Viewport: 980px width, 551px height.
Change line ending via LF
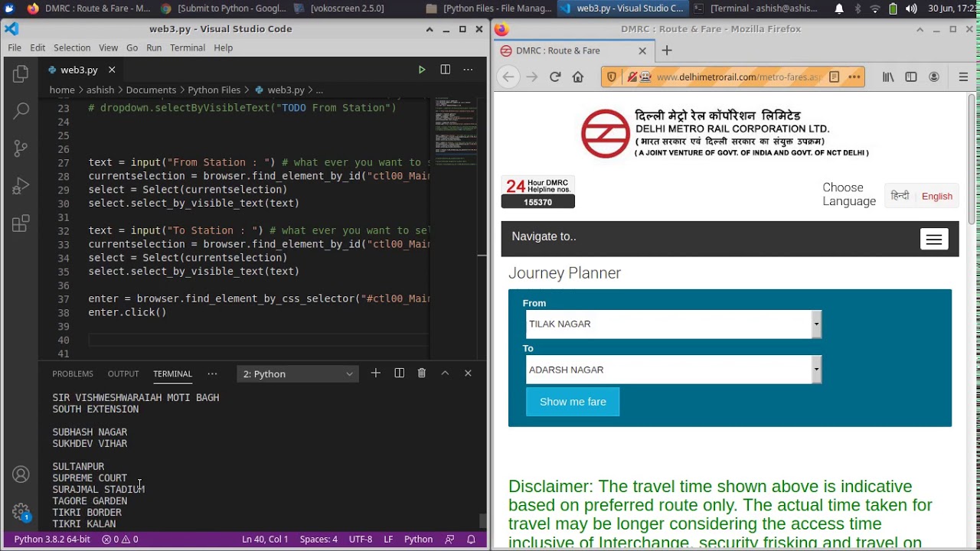[388, 540]
